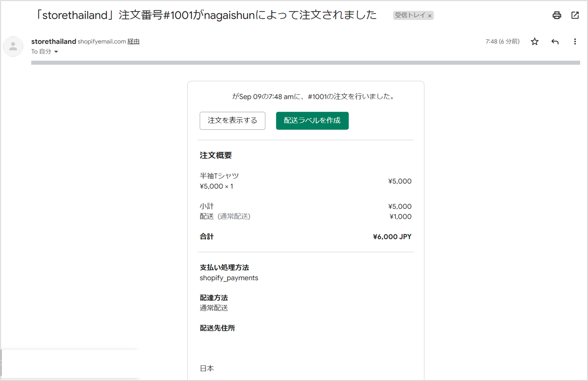Click the order placed sentence with Sep 09
This screenshot has width=588, height=381.
coord(314,96)
